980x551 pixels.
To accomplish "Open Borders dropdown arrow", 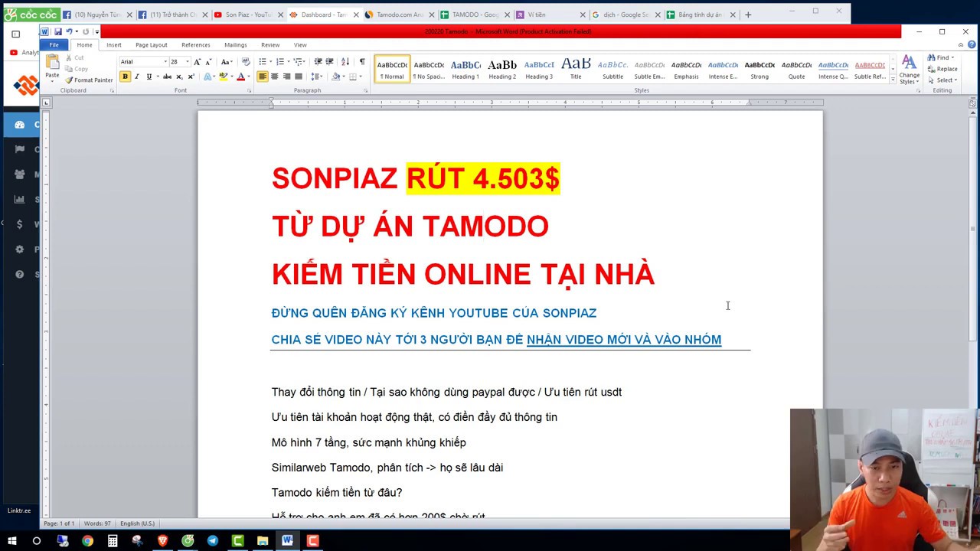I will 361,77.
